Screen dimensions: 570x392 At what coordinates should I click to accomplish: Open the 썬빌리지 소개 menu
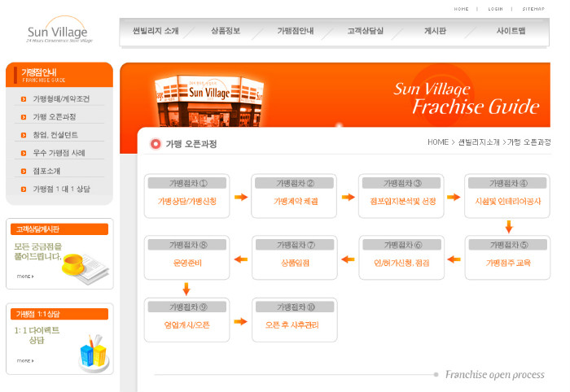(x=155, y=32)
